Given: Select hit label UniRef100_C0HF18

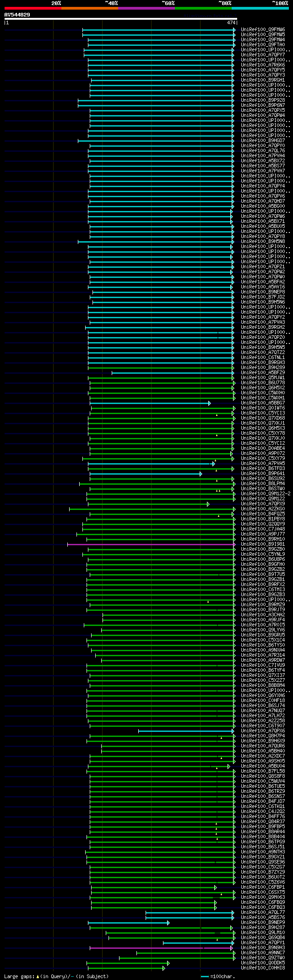Looking at the screenshot, I should point(263,701).
